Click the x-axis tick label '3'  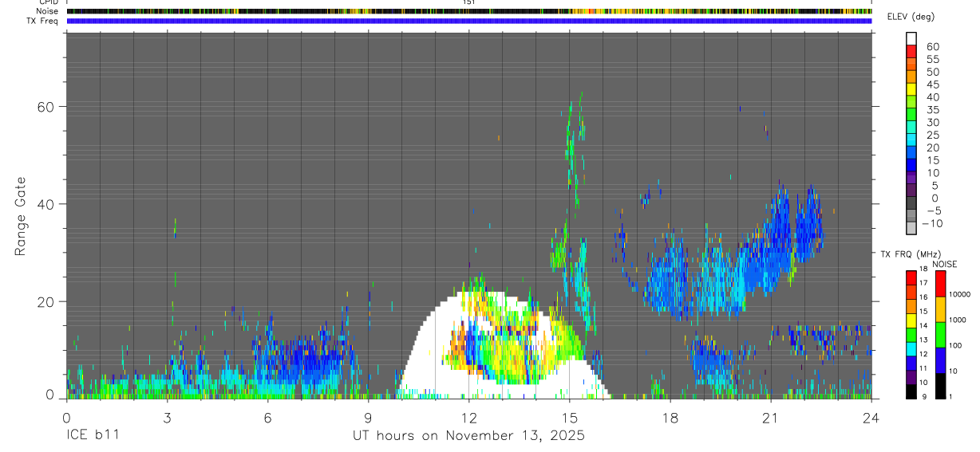tap(167, 417)
